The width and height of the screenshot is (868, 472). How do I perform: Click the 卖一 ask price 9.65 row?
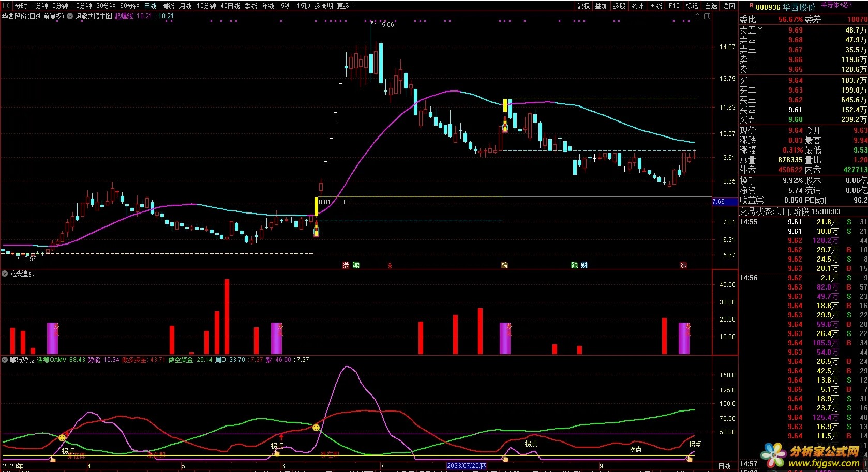click(x=803, y=69)
